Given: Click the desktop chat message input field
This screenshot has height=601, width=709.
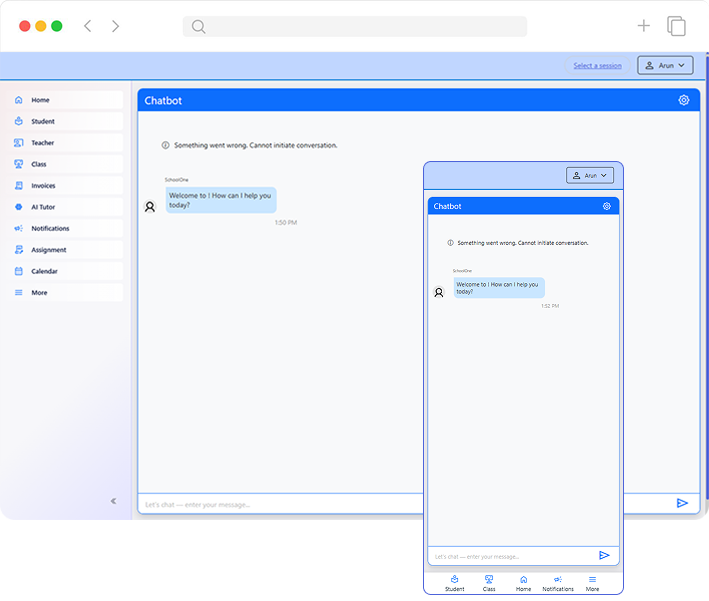Looking at the screenshot, I should [400, 504].
